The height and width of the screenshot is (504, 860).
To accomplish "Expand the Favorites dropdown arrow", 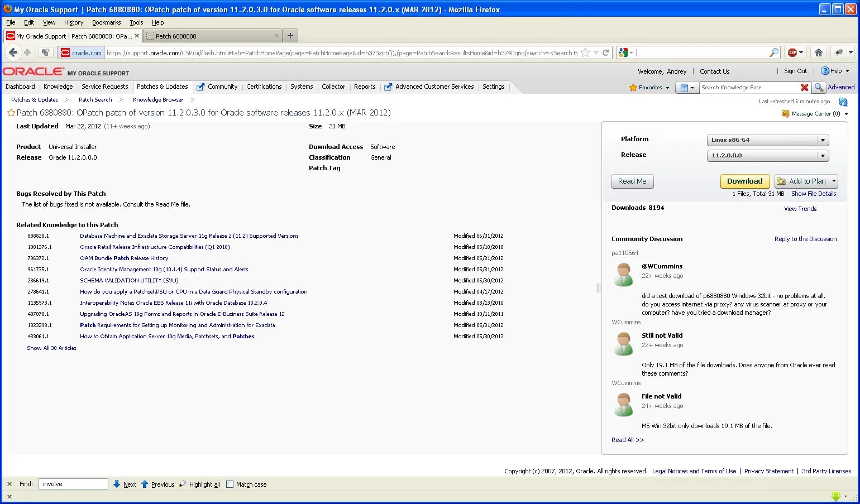I will tap(667, 88).
